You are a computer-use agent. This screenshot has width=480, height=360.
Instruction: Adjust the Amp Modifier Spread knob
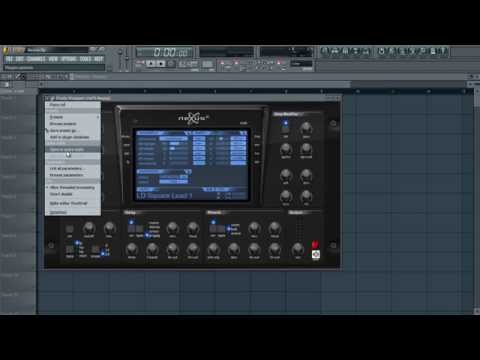[x=306, y=149]
